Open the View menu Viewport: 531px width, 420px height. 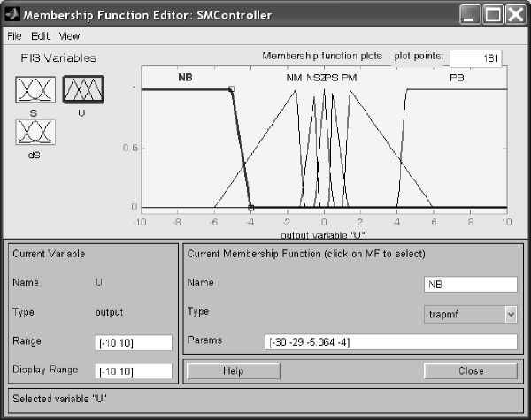69,36
